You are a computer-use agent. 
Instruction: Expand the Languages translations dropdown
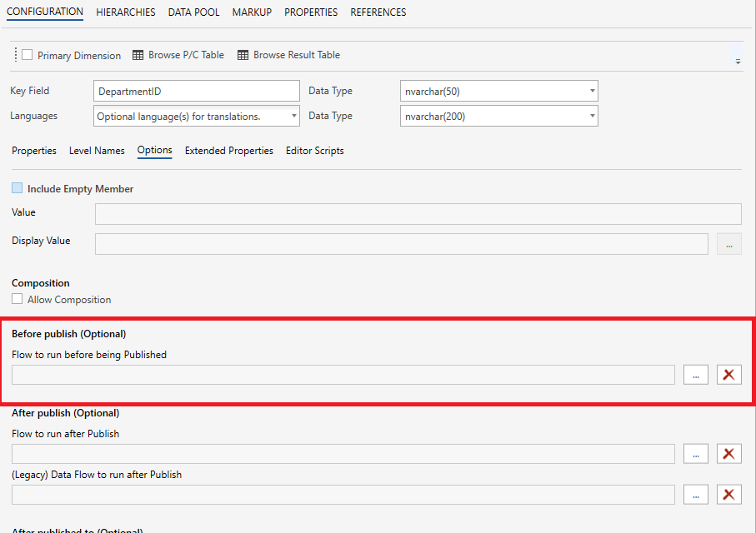point(293,117)
